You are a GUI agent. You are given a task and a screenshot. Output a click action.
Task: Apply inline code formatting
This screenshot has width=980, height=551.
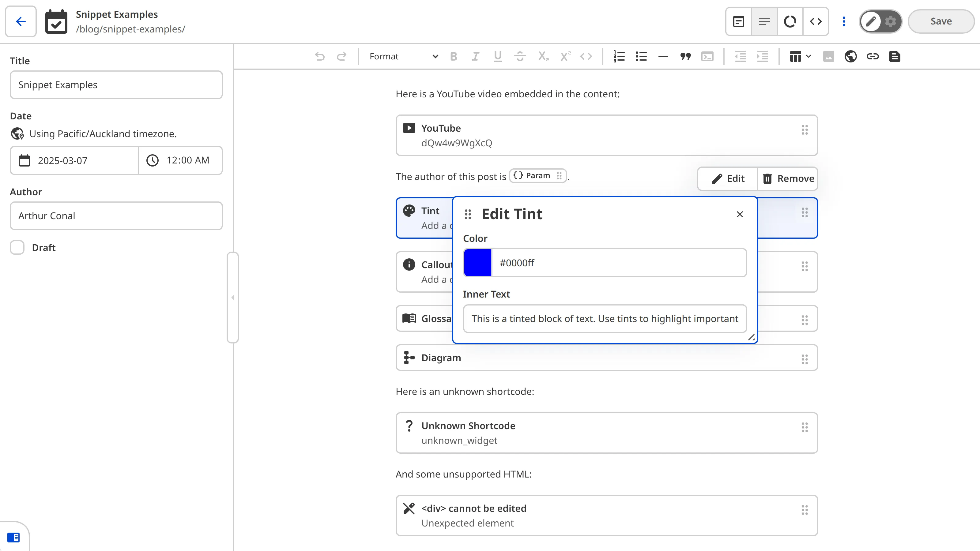[x=586, y=57]
